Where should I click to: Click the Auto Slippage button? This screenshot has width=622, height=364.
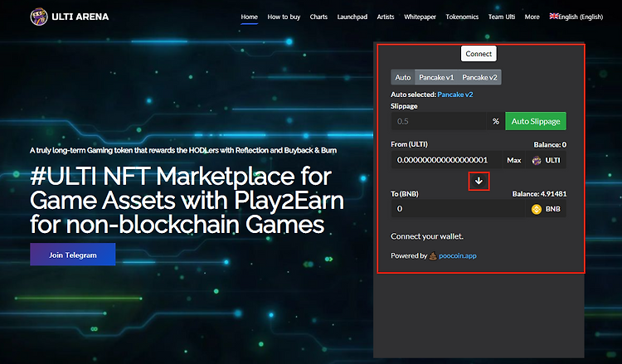coord(536,121)
